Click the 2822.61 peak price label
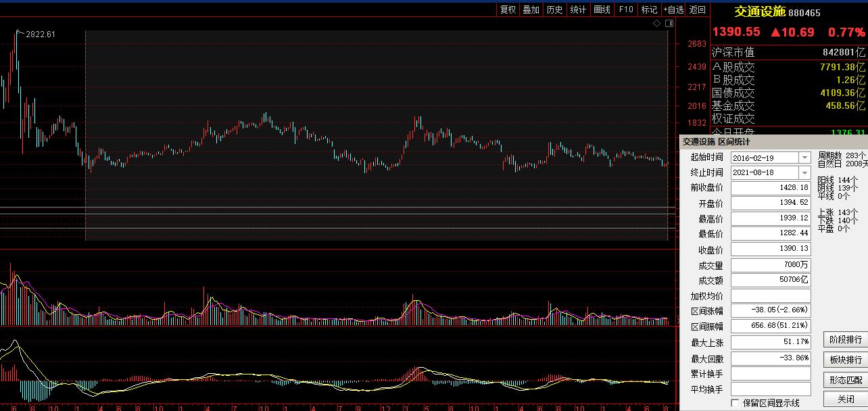Viewport: 868px width, 411px height. pyautogui.click(x=41, y=34)
